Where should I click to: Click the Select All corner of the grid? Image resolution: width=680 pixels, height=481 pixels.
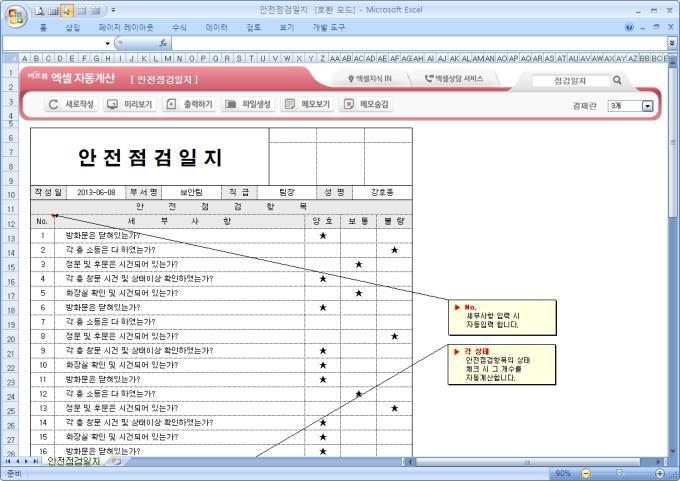pyautogui.click(x=10, y=58)
